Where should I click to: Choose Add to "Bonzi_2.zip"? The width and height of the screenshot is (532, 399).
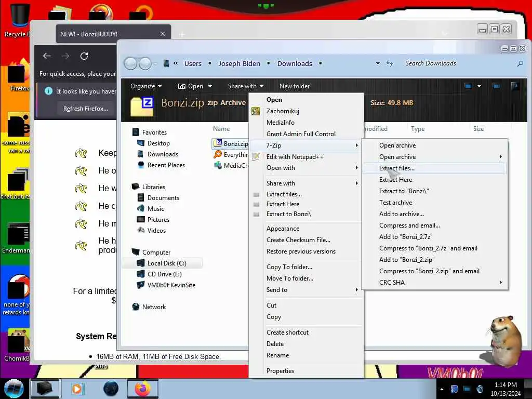(435, 260)
